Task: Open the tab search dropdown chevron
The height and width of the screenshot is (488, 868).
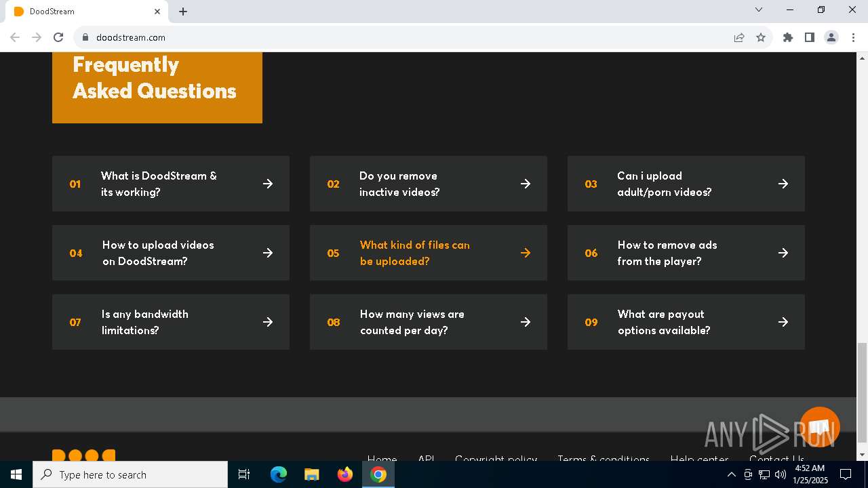Action: point(759,10)
